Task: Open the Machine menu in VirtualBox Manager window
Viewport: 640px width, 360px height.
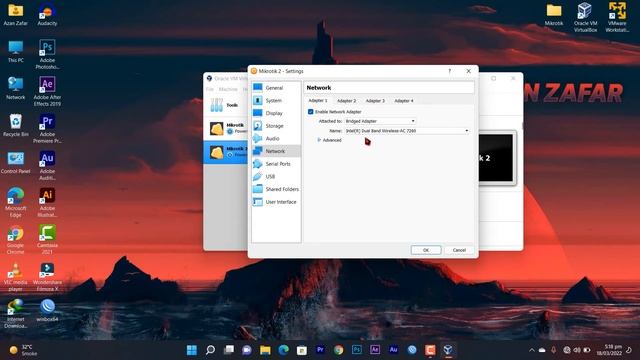Action: coord(228,89)
